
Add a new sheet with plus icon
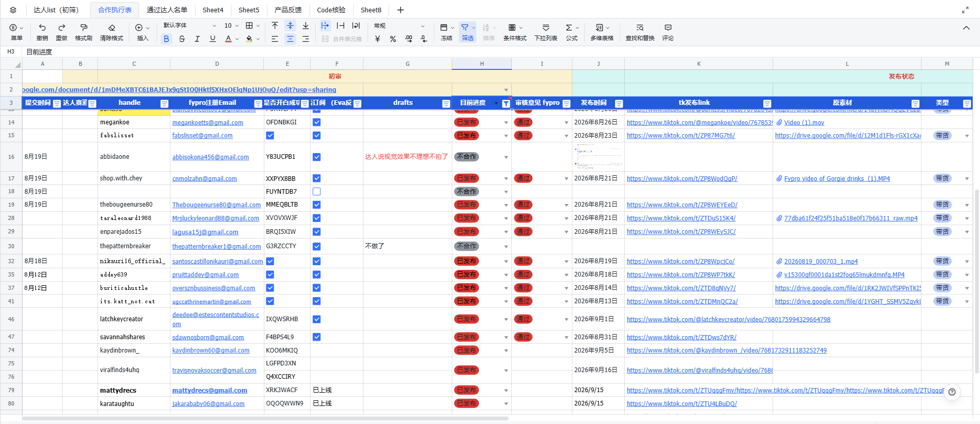tap(400, 10)
